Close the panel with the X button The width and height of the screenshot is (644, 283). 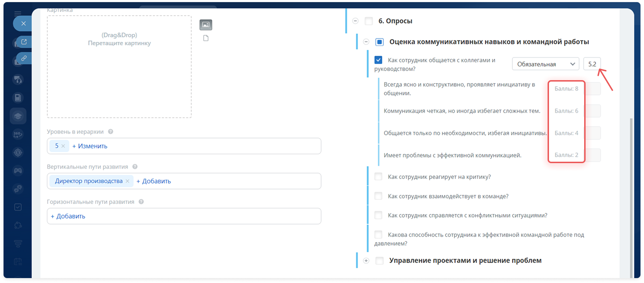[x=23, y=24]
